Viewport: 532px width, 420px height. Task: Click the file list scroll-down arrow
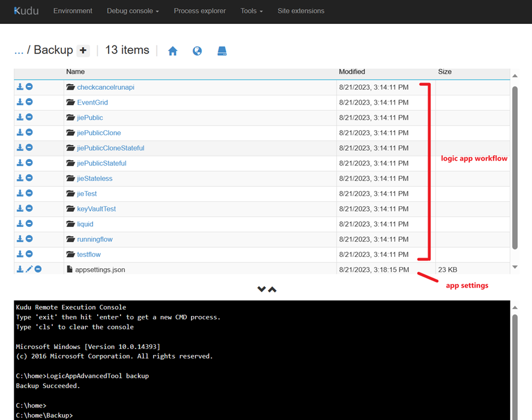(x=515, y=267)
